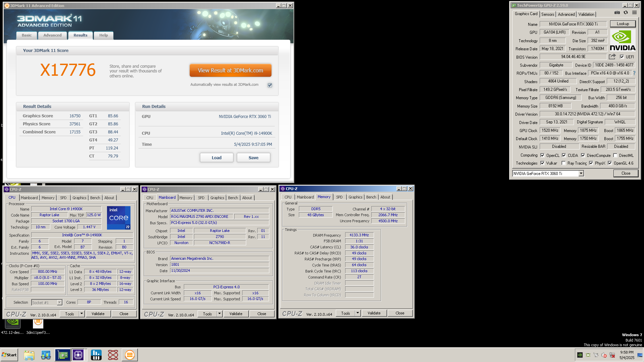Open the 3dm11perf3 desktop file icon
Screen dimensions: 644x362
(38, 326)
